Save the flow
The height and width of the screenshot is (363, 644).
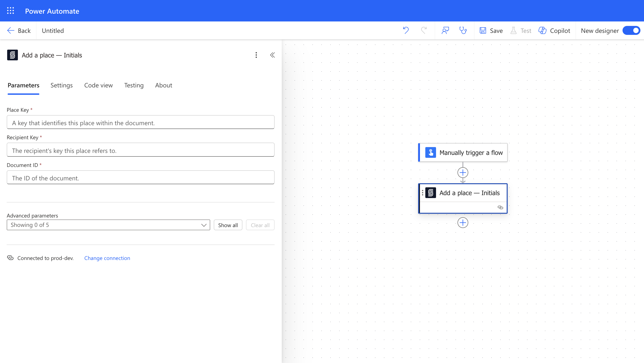click(x=491, y=30)
